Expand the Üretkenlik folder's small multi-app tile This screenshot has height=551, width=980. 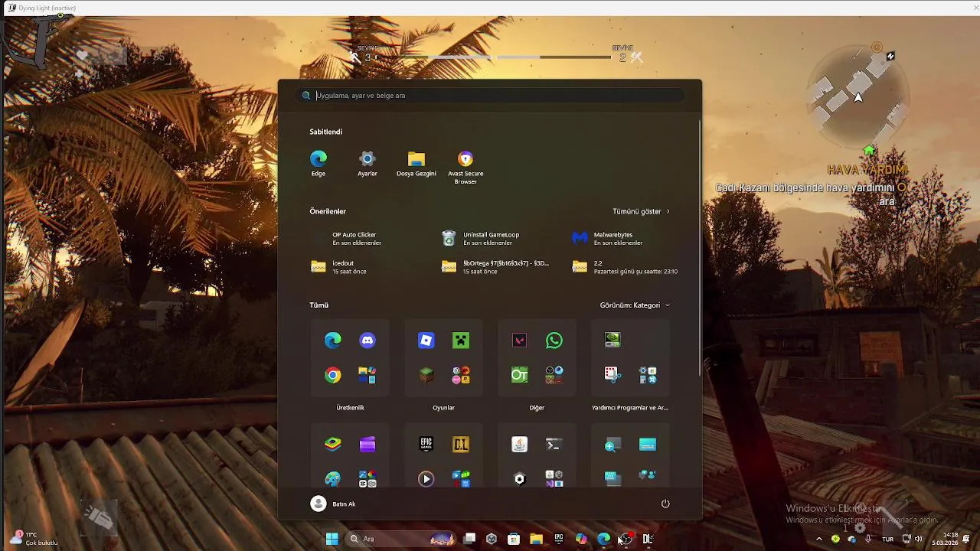pos(367,375)
